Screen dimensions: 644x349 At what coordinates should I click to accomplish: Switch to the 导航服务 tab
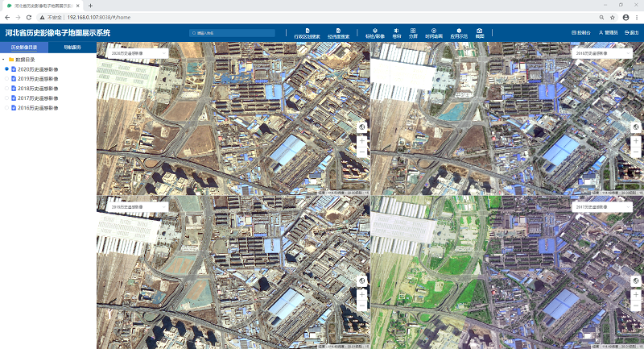pos(72,48)
